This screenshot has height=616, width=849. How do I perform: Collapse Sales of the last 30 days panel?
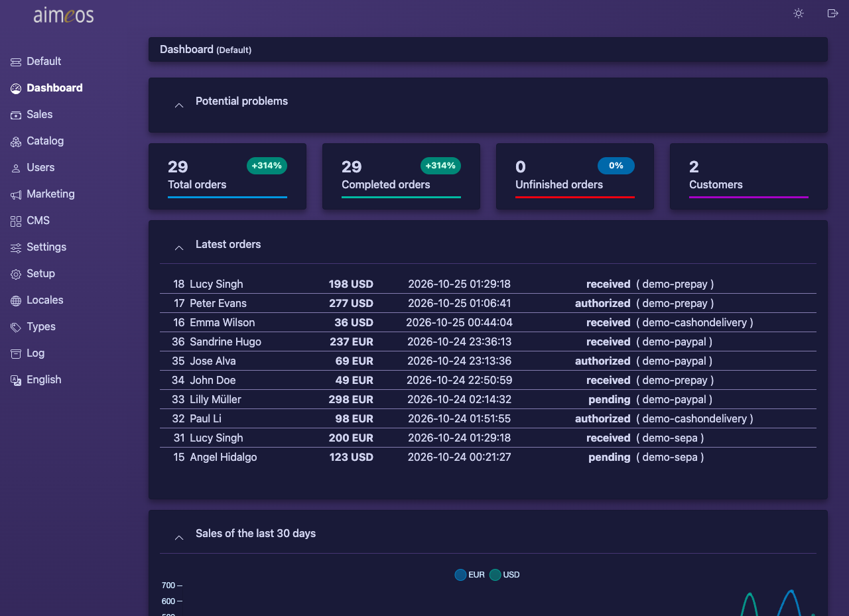[x=178, y=537]
